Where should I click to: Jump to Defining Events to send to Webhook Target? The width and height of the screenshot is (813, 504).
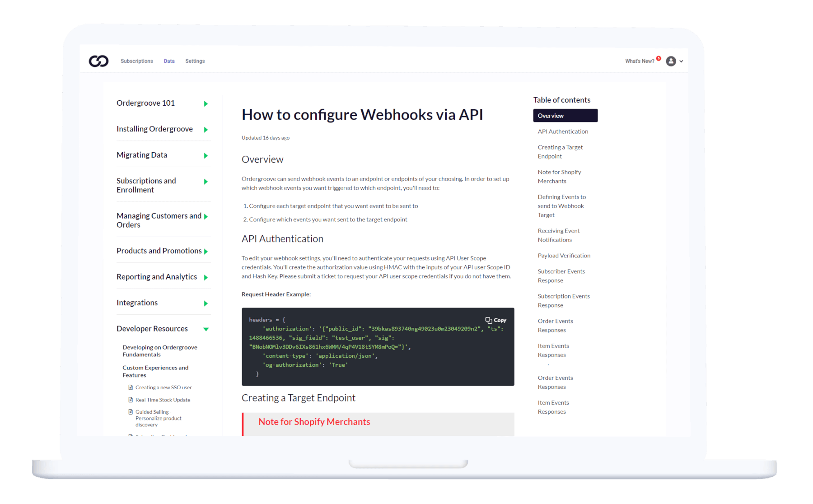(562, 206)
